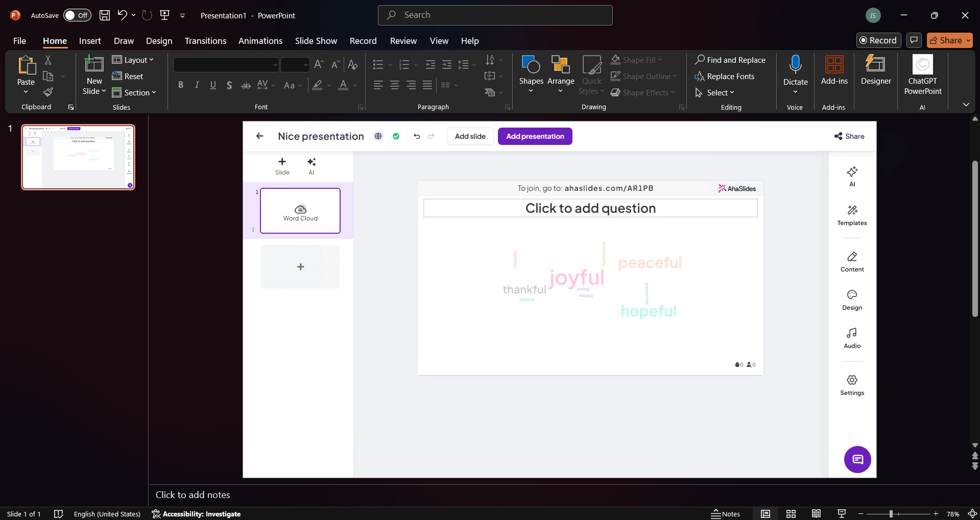Toggle AutoSave off switch
The width and height of the screenshot is (980, 520).
tap(77, 15)
